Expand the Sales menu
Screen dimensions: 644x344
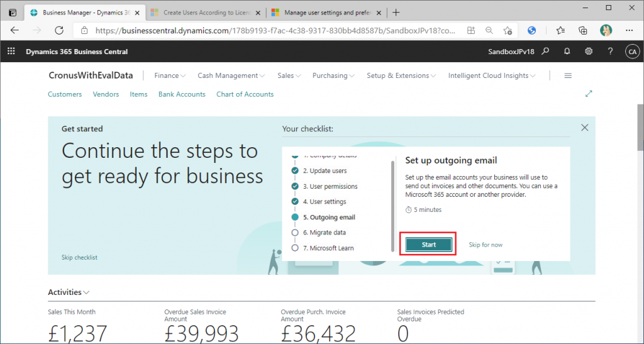click(x=289, y=75)
